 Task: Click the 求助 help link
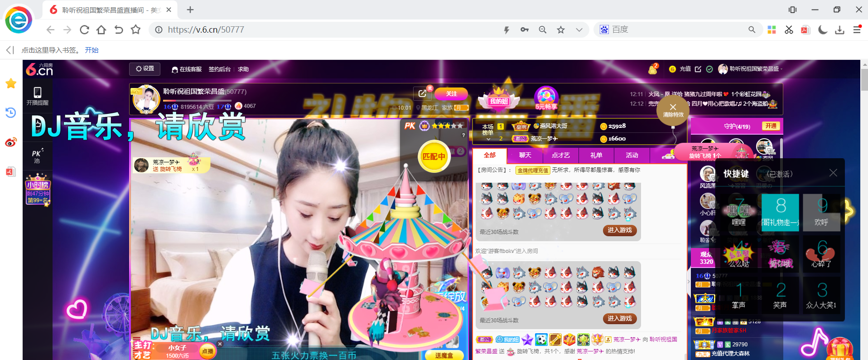[243, 69]
